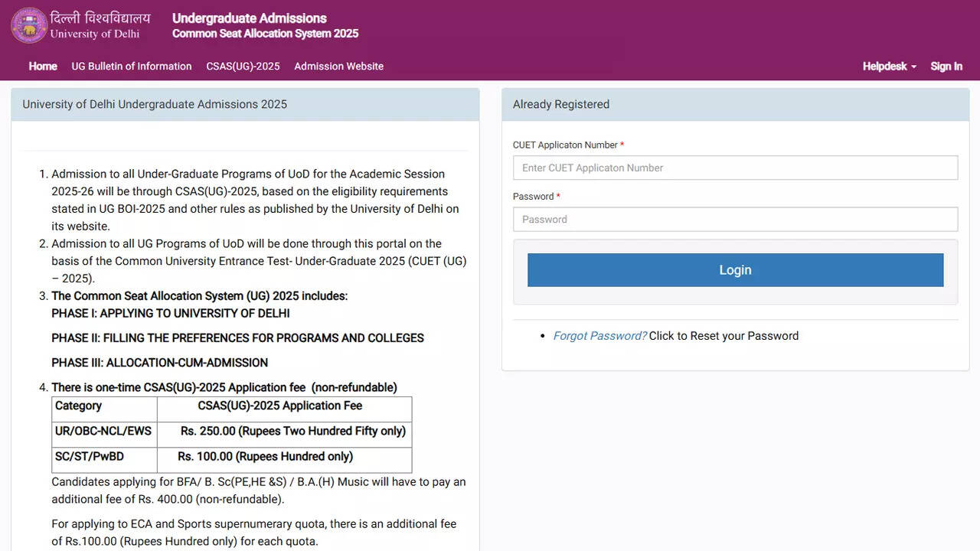Click the UR/OBC-NCL/EWS category table cell
Viewport: 980px width, 551px height.
click(103, 432)
